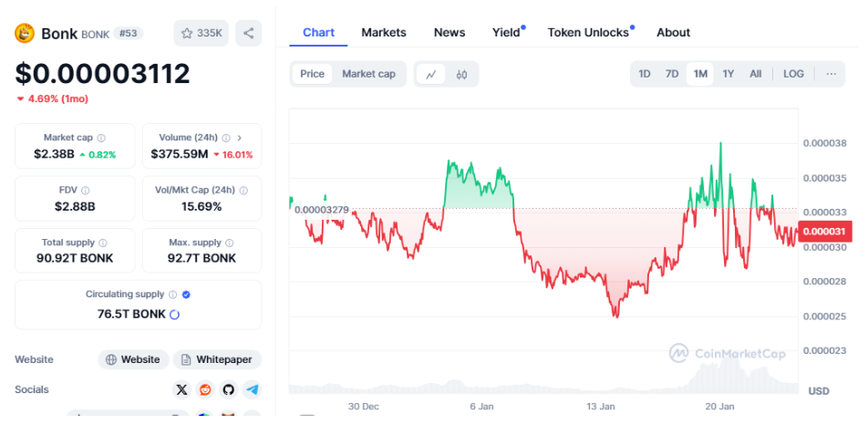Switch to candlestick chart icon
Viewport: 868px width, 435px height.
pos(461,74)
